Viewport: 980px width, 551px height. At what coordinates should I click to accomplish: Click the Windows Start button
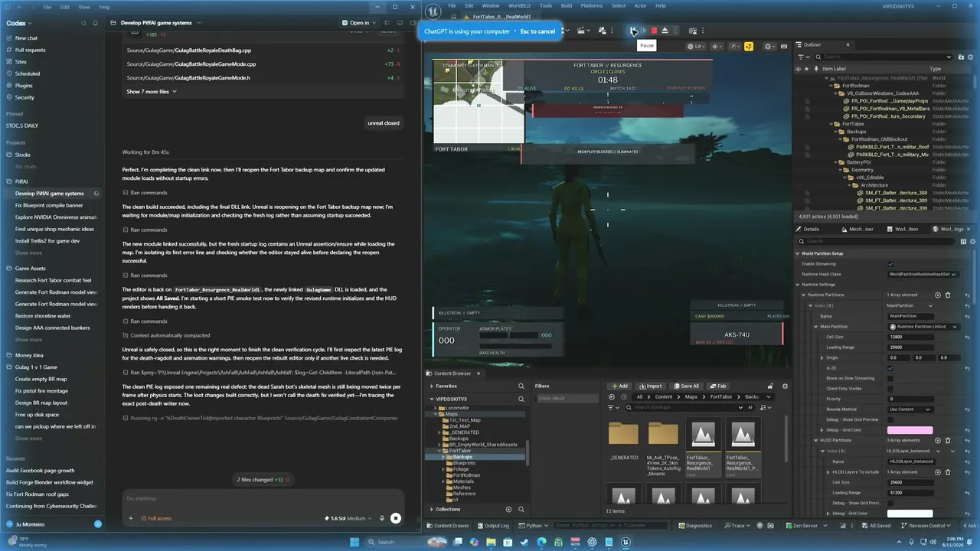click(x=354, y=542)
